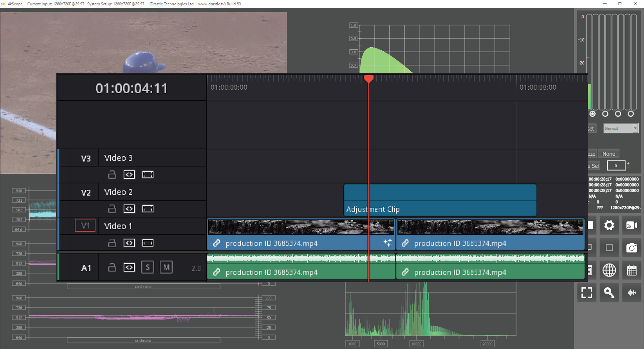644x349 pixels.
Task: Lock the Video 3 track
Action: tap(112, 174)
